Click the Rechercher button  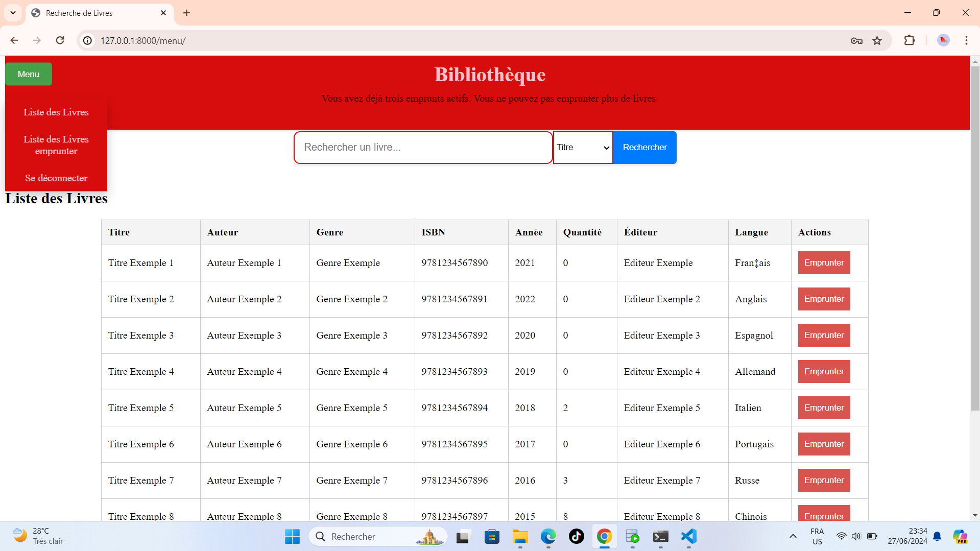[x=644, y=147]
